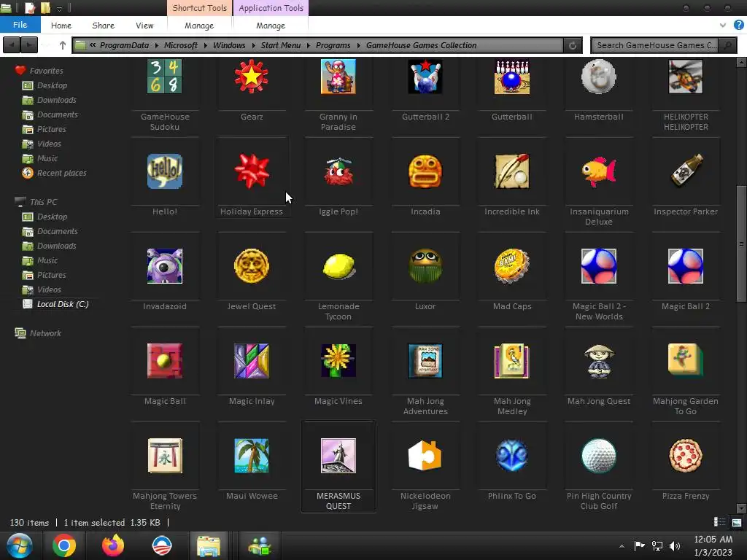
Task: Select the Luxor scarab icon
Action: coord(425,266)
